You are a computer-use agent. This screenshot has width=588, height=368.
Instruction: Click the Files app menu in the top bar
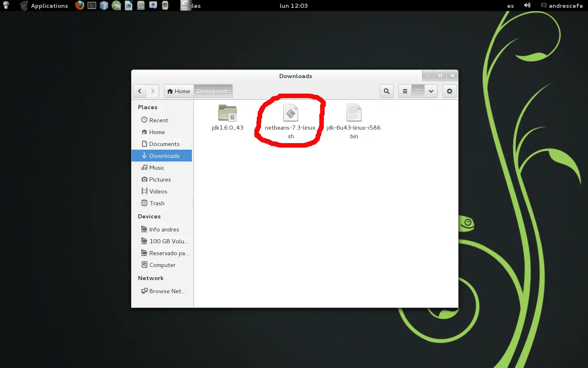191,6
